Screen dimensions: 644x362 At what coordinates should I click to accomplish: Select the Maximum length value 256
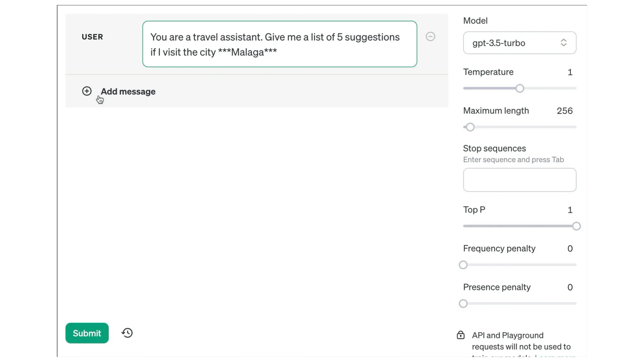pos(564,111)
